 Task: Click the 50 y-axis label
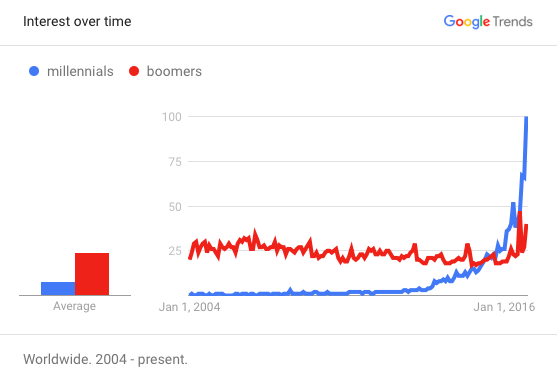(x=175, y=207)
